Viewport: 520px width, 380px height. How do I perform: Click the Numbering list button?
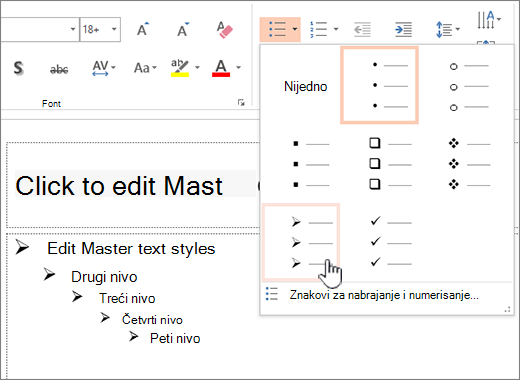pyautogui.click(x=319, y=29)
